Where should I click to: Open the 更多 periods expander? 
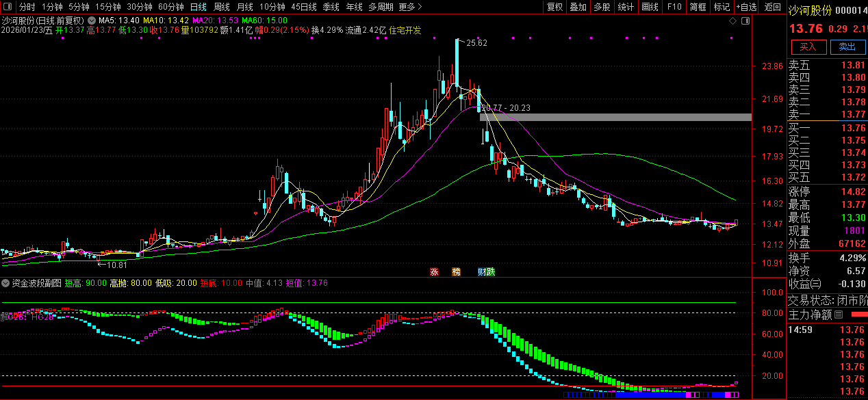[409, 7]
